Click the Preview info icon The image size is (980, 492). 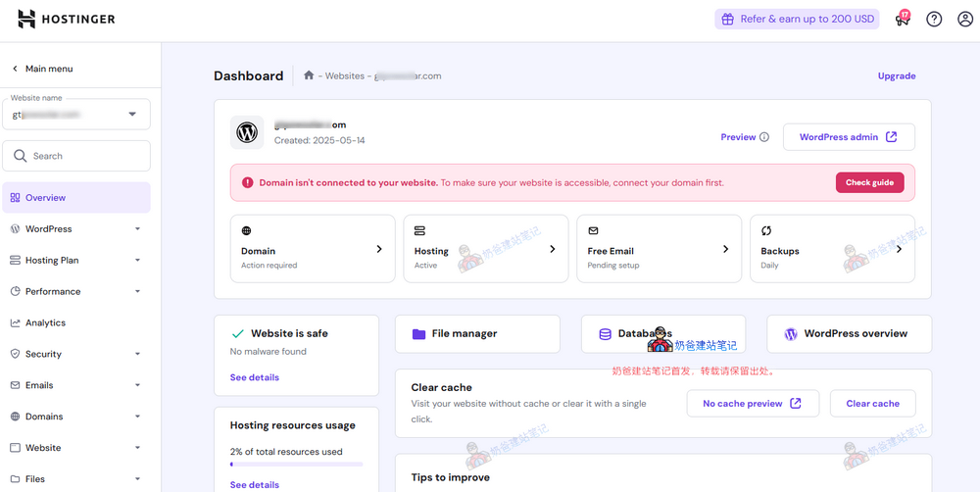(x=763, y=137)
